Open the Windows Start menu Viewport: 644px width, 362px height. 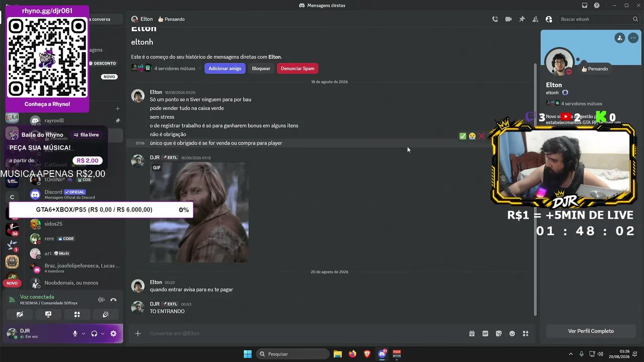click(248, 354)
